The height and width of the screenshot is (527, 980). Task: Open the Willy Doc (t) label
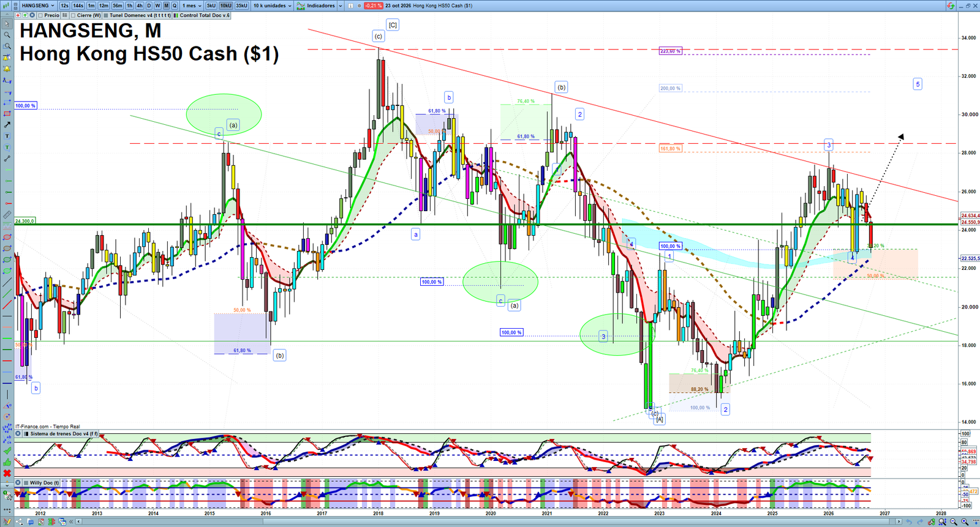(x=45, y=482)
